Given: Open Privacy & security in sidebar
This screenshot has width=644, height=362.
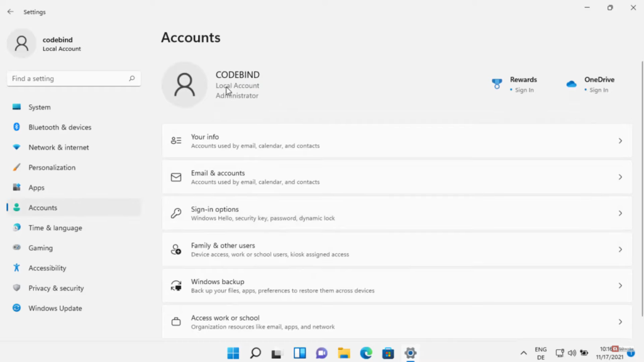Looking at the screenshot, I should (x=74, y=288).
